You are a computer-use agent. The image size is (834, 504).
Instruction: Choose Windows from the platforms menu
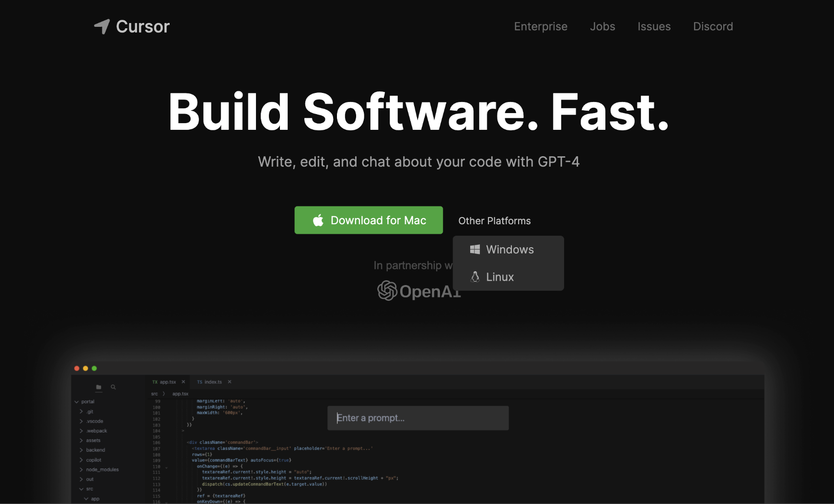coord(509,250)
